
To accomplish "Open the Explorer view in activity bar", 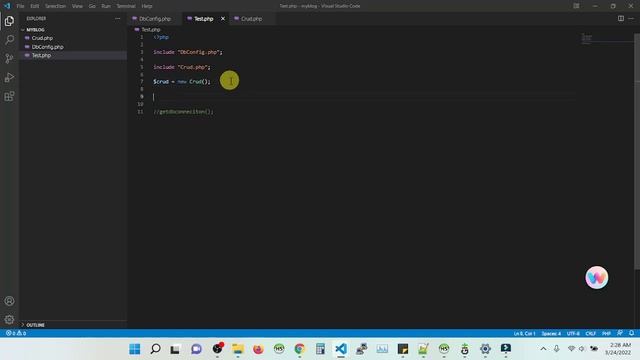I will pyautogui.click(x=9, y=21).
